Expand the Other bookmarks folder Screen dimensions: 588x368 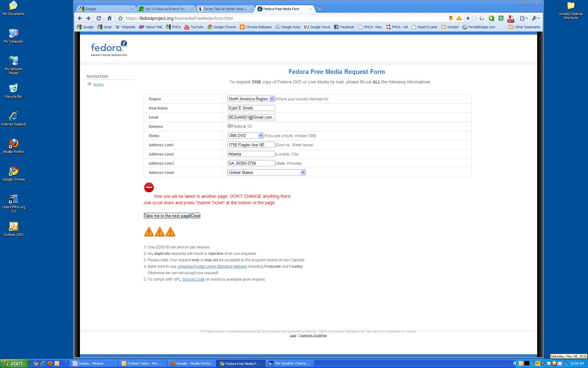tap(524, 27)
